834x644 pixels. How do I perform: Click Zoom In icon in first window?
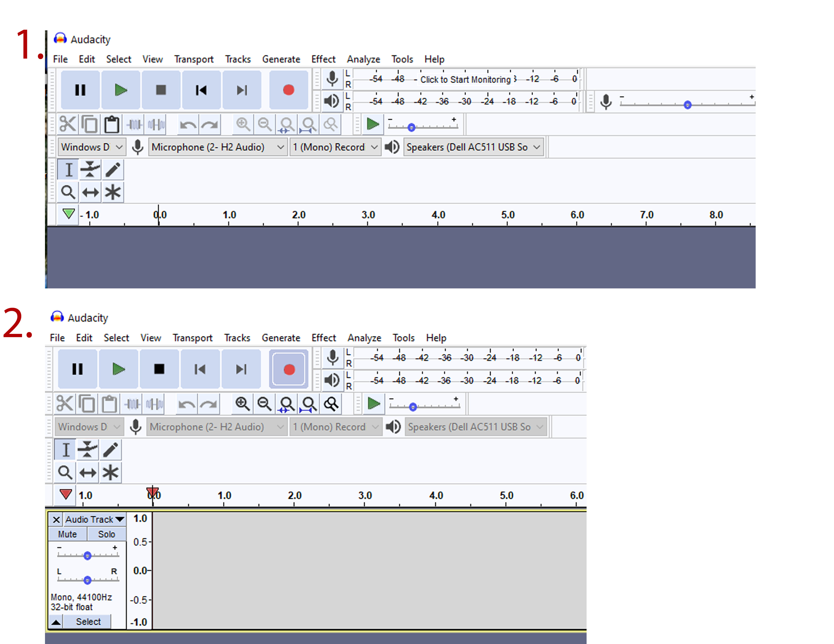pyautogui.click(x=243, y=124)
